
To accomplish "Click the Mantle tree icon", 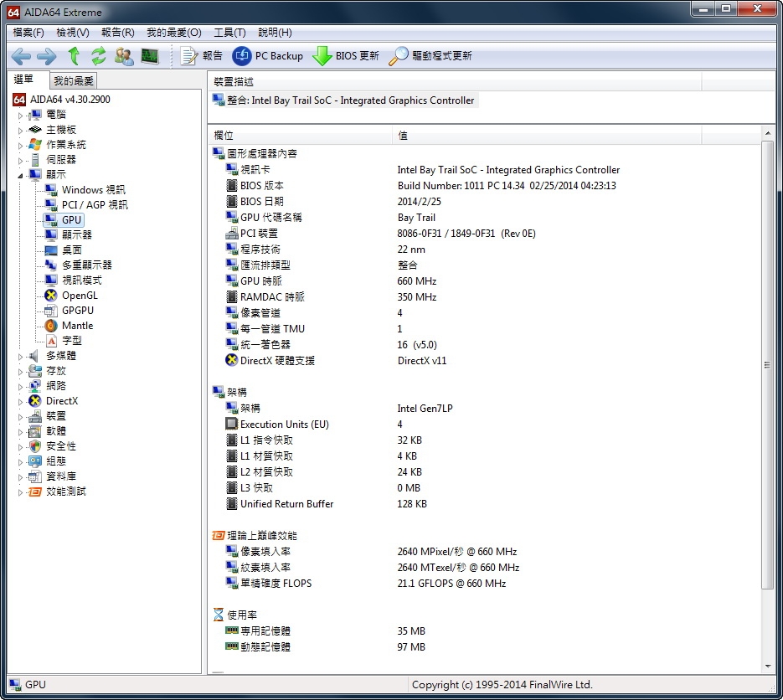I will (51, 326).
